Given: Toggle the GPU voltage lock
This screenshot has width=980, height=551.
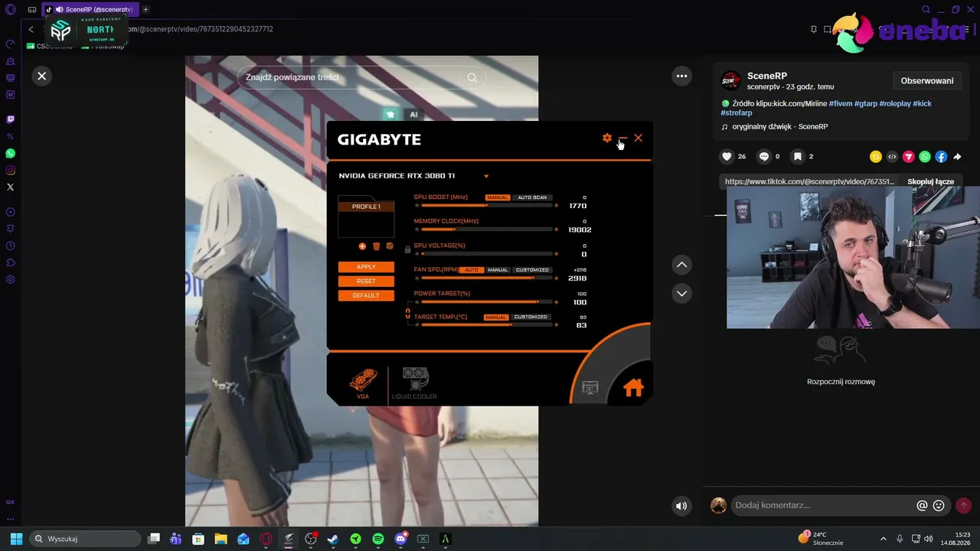Looking at the screenshot, I should [x=407, y=249].
